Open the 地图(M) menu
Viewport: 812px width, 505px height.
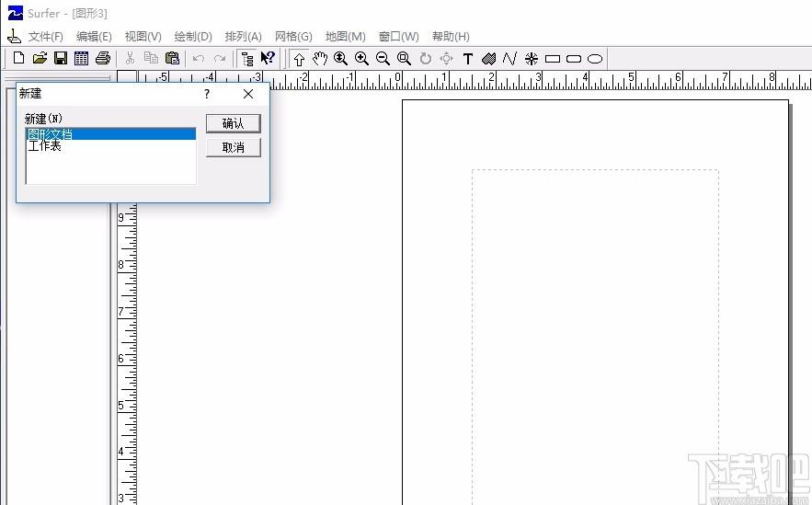point(346,36)
